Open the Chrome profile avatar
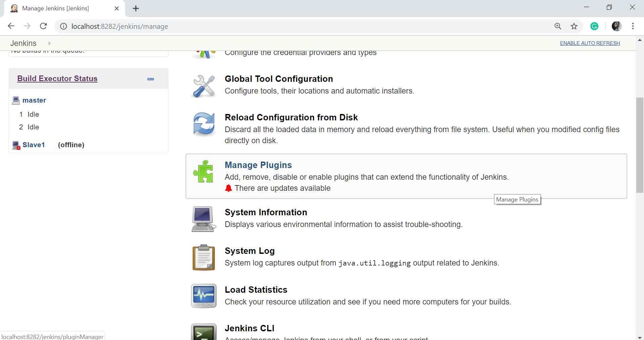Screen dimensions: 644x340 click(616, 26)
